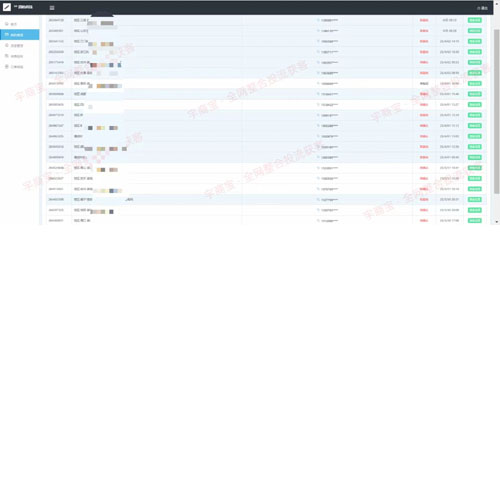Click the pen logo icon in header
Screen dimensions: 500x500
pyautogui.click(x=7, y=7)
